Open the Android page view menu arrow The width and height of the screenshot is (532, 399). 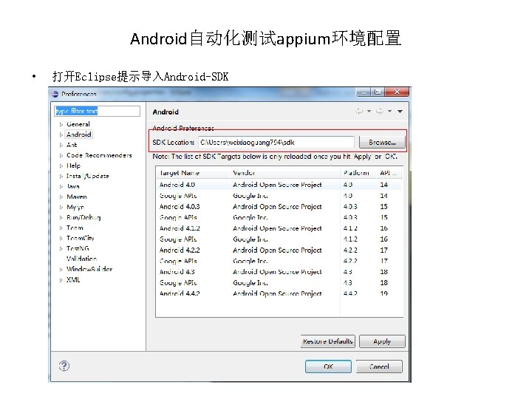pyautogui.click(x=400, y=112)
